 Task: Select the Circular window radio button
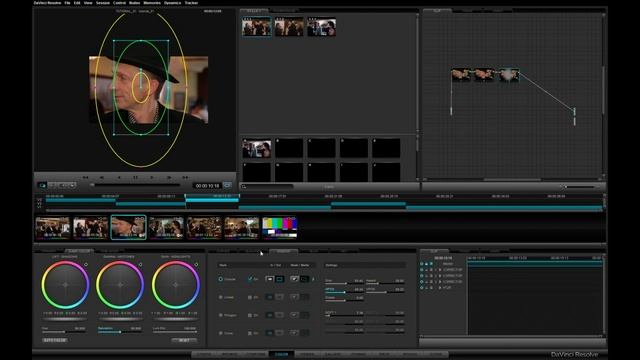[220, 279]
